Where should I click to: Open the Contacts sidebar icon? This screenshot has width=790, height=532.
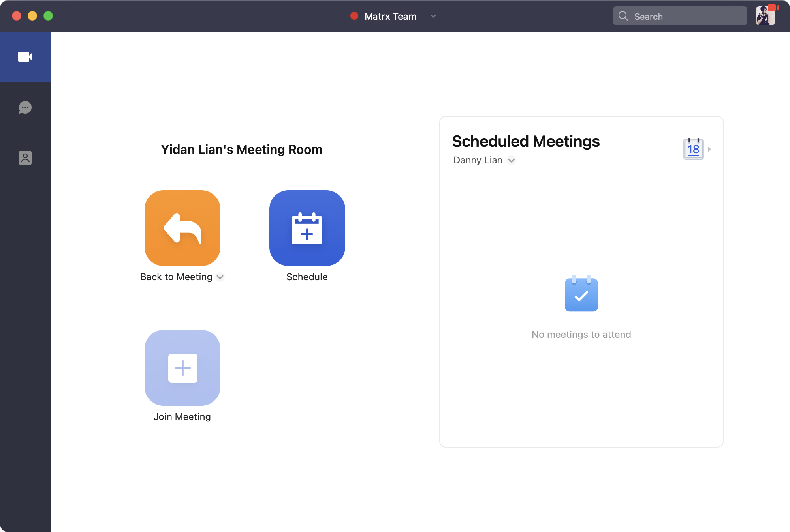point(25,158)
